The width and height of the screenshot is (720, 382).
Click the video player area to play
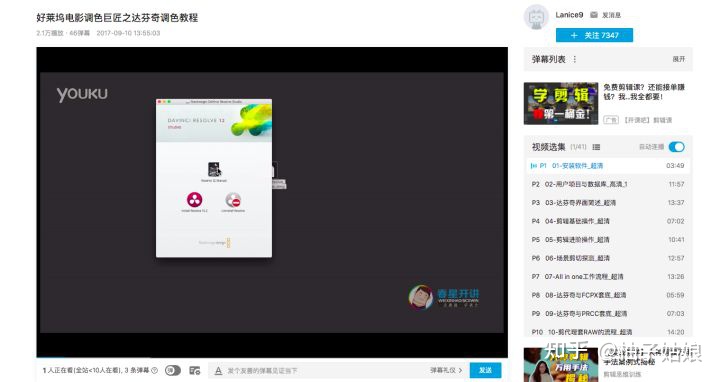click(272, 202)
